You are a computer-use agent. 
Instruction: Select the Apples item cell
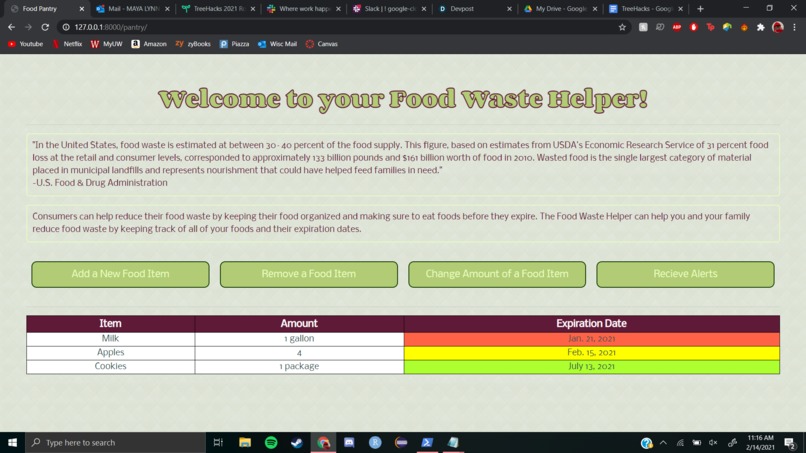(x=111, y=352)
